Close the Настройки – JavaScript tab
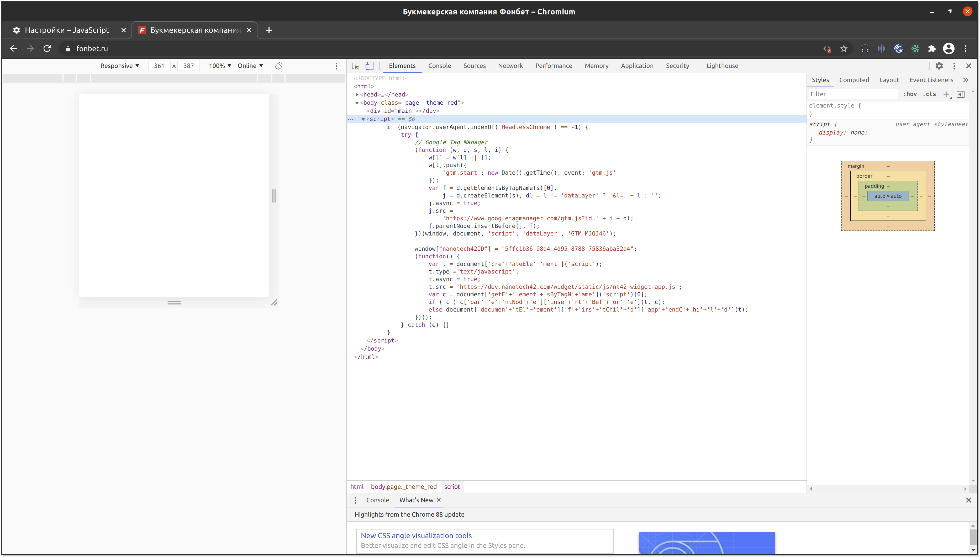This screenshot has height=557, width=980. [123, 30]
